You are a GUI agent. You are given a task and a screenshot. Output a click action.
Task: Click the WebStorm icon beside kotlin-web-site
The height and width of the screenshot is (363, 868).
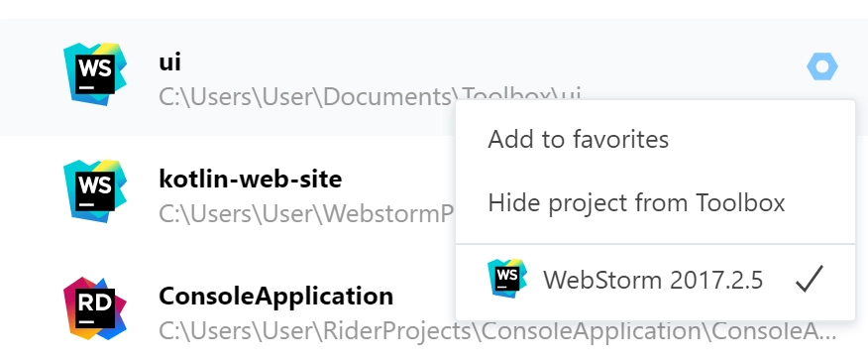pos(95,191)
